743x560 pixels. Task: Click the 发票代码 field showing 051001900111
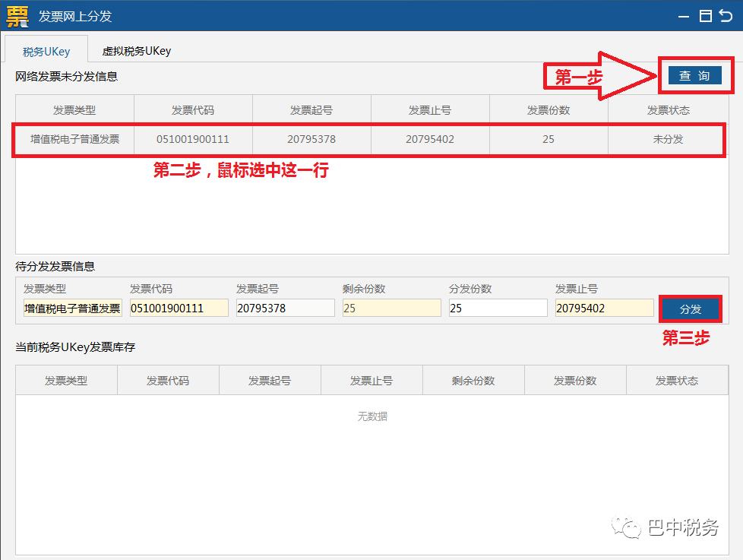[179, 308]
